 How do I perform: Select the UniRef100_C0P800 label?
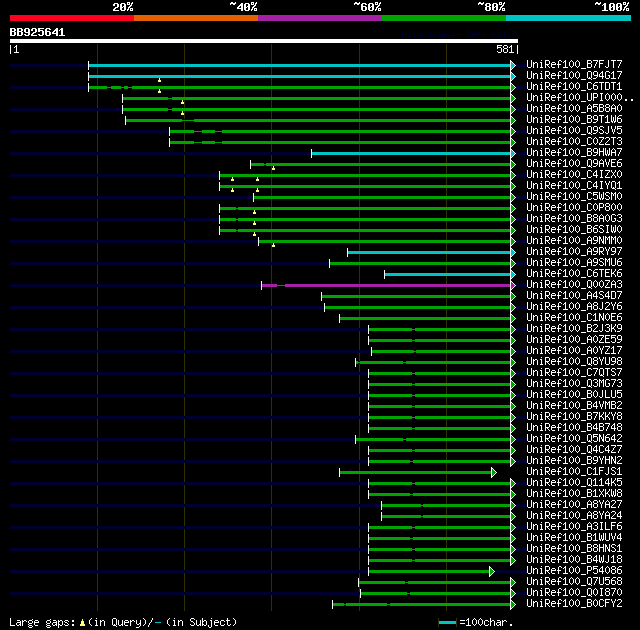point(574,208)
